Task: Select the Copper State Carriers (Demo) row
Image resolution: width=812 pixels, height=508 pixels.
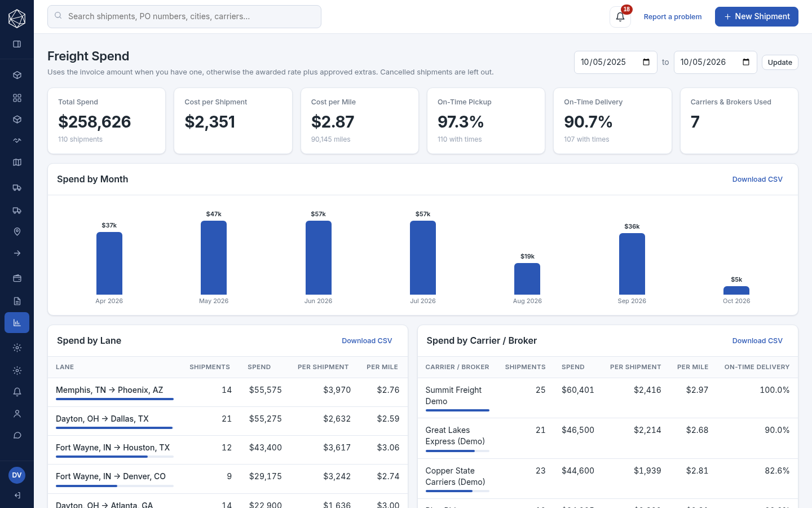Action: click(x=608, y=479)
